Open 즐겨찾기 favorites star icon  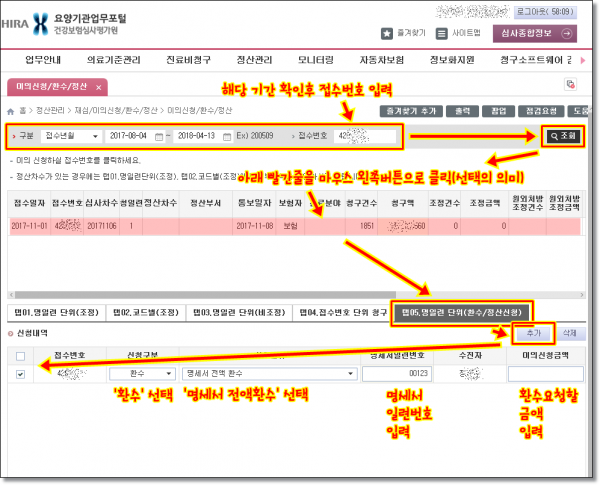389,33
